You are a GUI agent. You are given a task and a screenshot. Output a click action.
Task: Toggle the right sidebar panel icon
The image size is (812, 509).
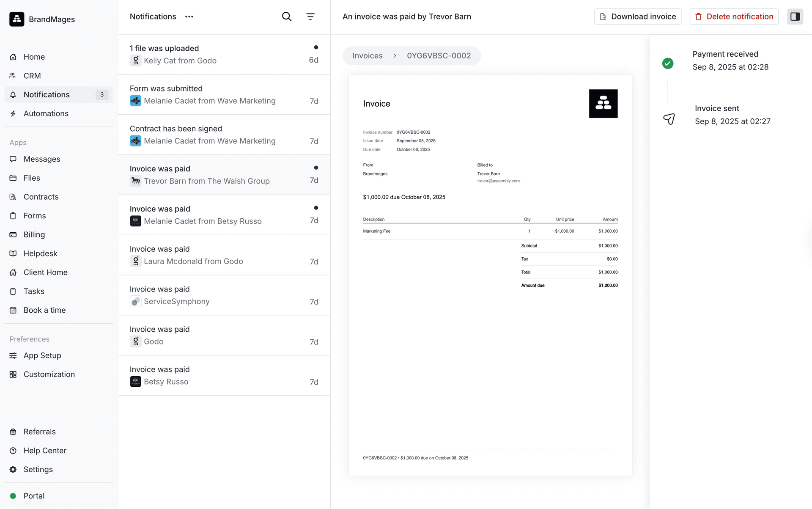point(795,17)
